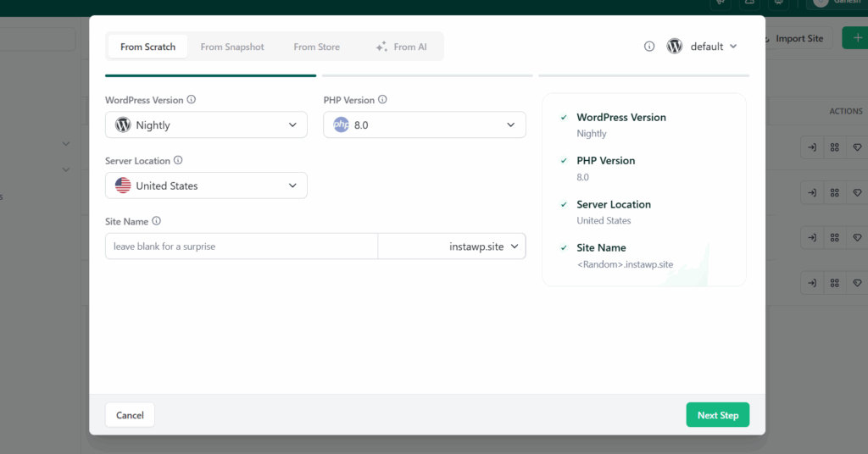This screenshot has height=454, width=868.
Task: Expand the lower chevron in background left sidebar
Action: pos(66,169)
